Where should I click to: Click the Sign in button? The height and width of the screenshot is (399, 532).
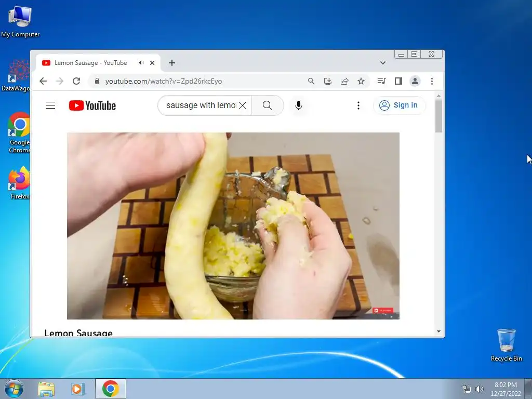click(x=398, y=105)
